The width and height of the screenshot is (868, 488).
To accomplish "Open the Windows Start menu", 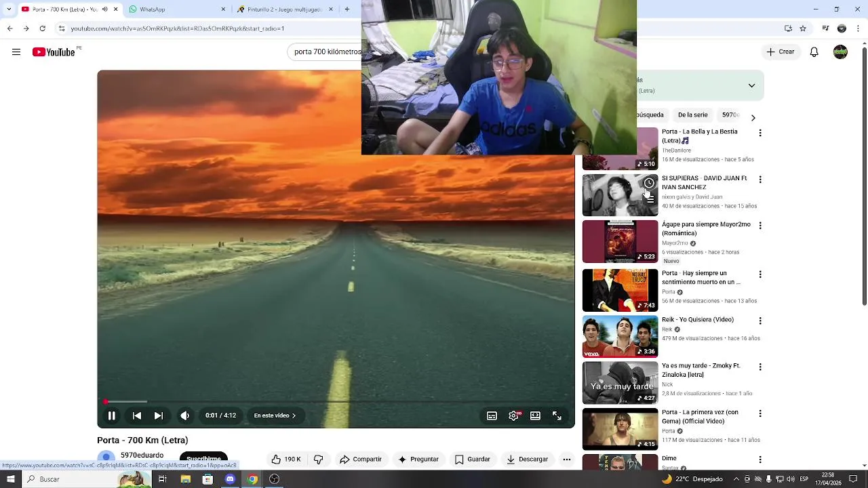I will click(10, 479).
